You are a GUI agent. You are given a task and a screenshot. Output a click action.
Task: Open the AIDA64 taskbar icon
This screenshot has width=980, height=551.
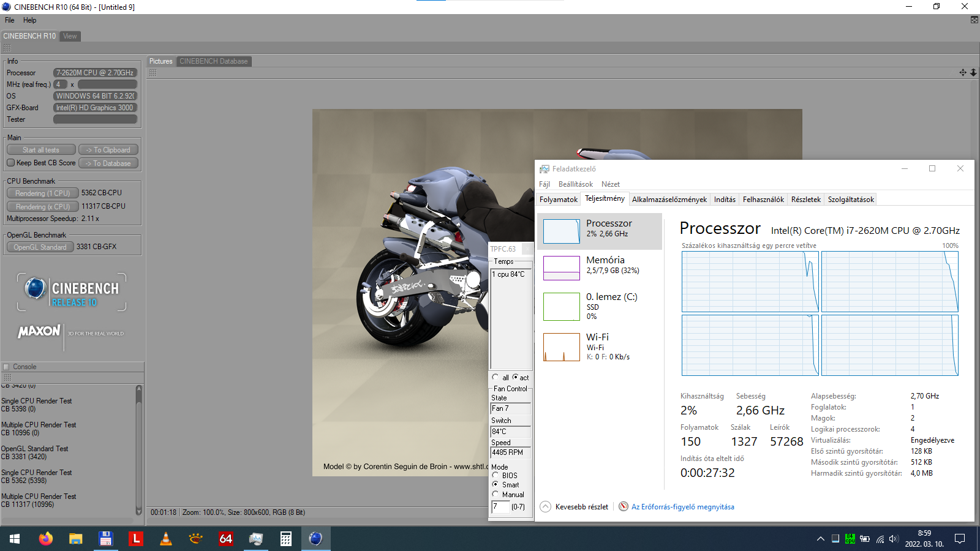click(x=225, y=539)
